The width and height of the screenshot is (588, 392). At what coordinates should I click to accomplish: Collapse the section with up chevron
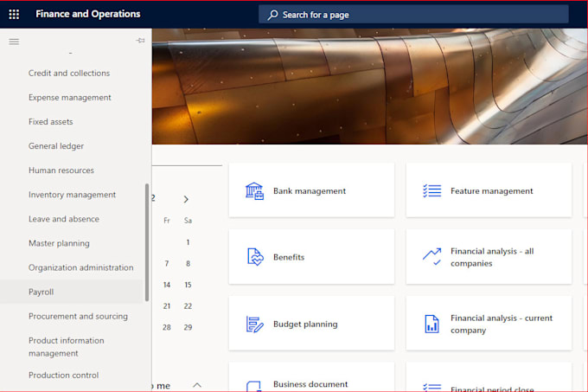point(197,385)
